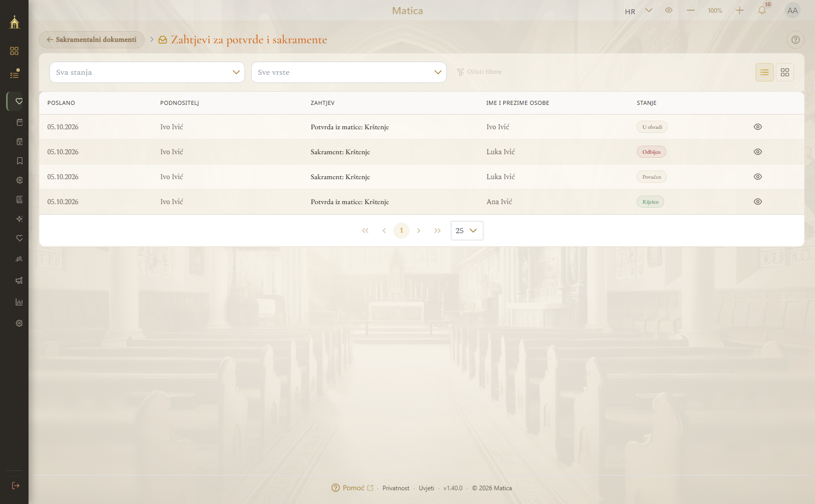This screenshot has height=504, width=815.
Task: View the 'Povučen' request details
Action: pos(758,177)
